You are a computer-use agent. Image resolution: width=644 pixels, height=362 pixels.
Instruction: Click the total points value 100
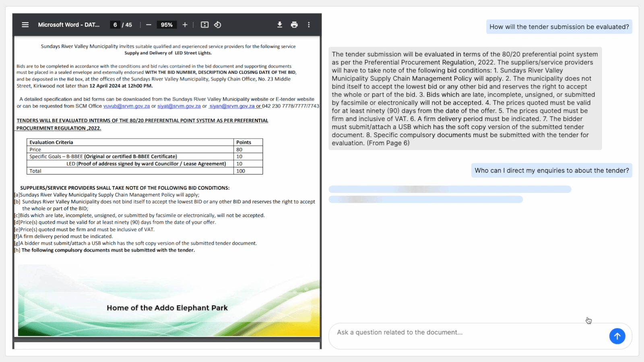click(x=241, y=171)
